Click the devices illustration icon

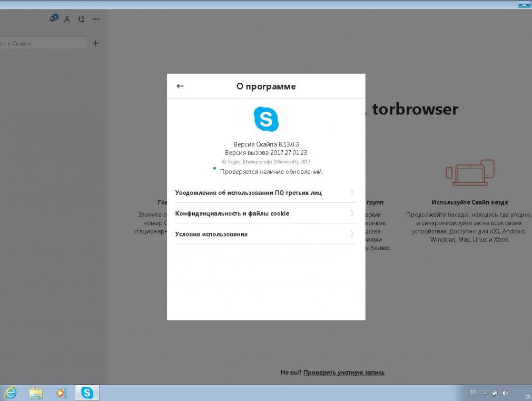(x=470, y=172)
